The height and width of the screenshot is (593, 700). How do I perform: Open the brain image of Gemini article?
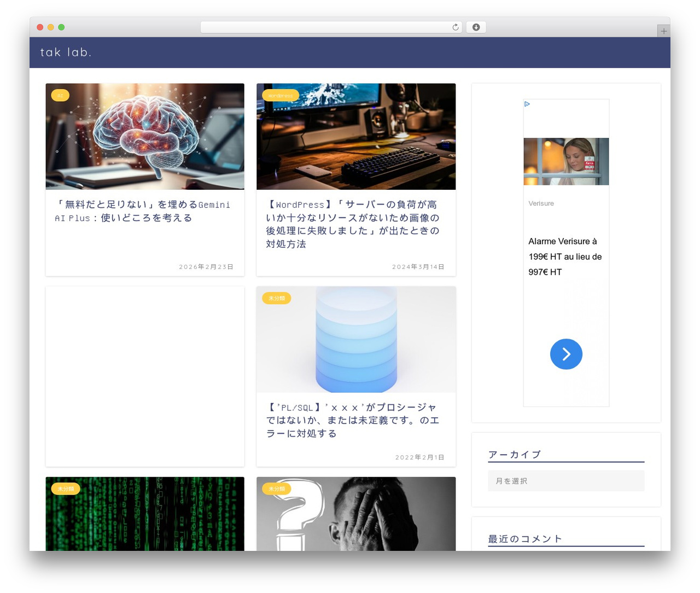(145, 136)
